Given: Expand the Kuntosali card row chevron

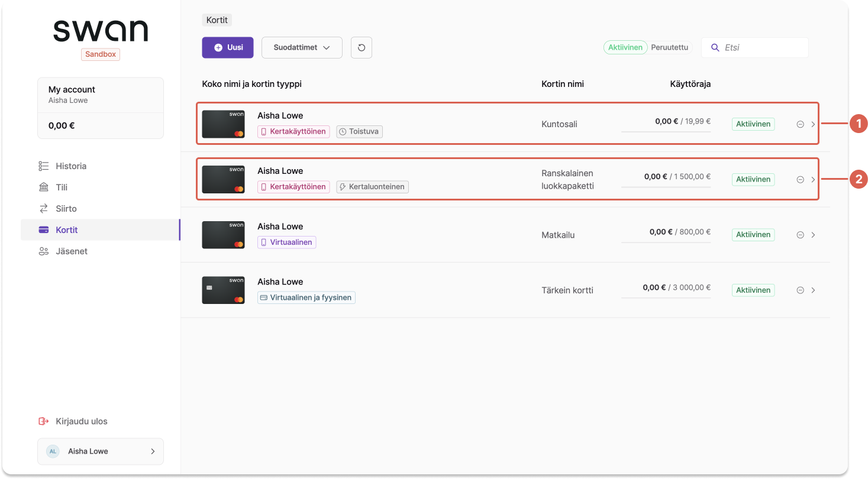Looking at the screenshot, I should [813, 124].
